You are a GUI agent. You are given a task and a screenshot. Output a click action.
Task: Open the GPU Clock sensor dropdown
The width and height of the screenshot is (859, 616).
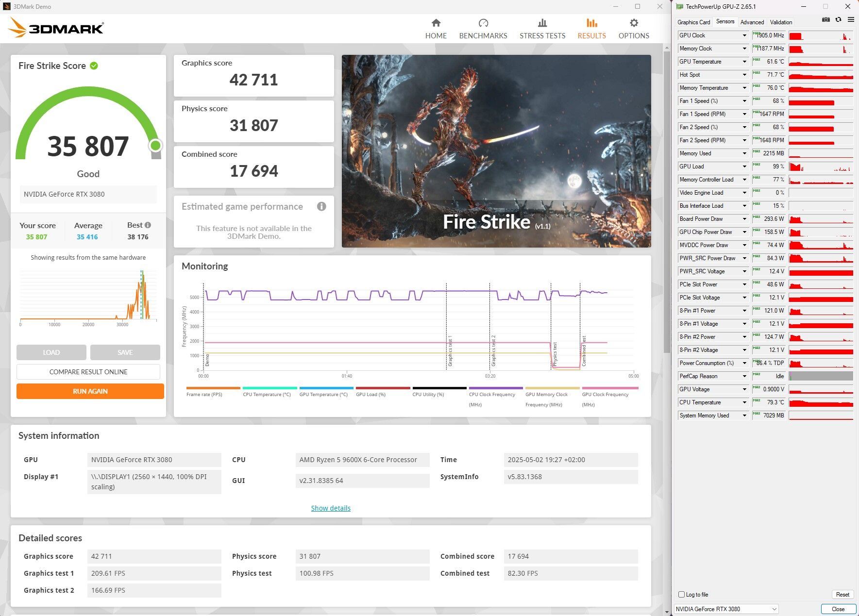(744, 35)
